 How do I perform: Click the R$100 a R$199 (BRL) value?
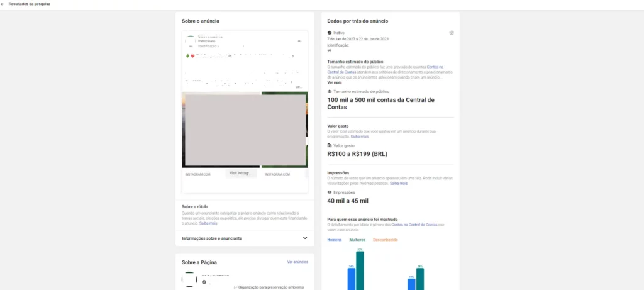click(x=357, y=154)
